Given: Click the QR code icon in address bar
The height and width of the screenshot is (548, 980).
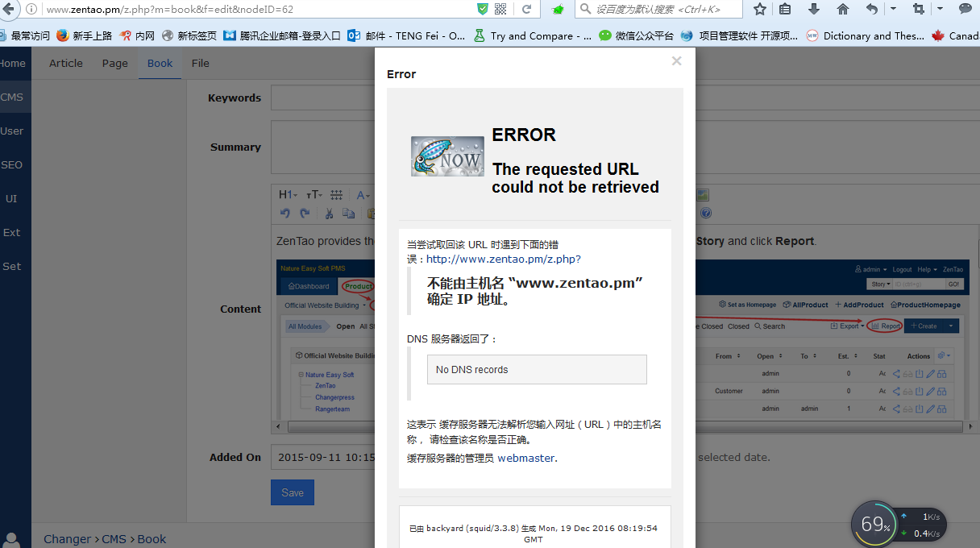Looking at the screenshot, I should pyautogui.click(x=500, y=10).
